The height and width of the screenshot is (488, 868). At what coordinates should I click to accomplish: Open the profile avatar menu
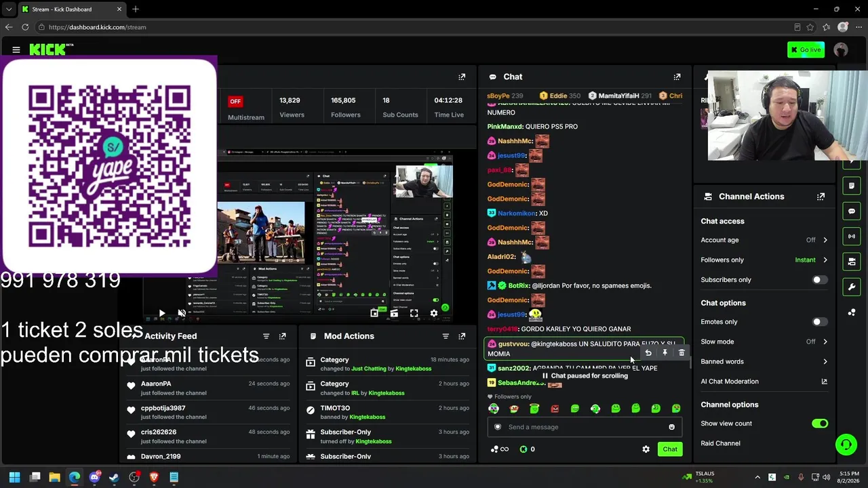[841, 49]
